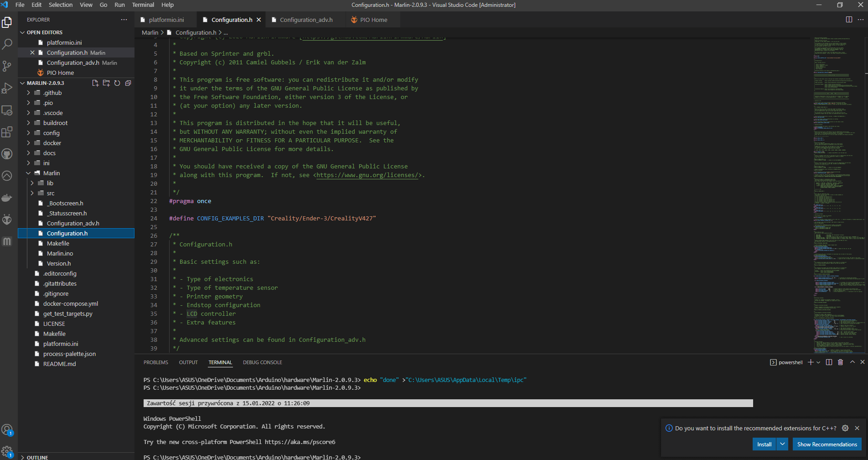Collapse all folders in explorer
This screenshot has height=460, width=868.
(128, 83)
